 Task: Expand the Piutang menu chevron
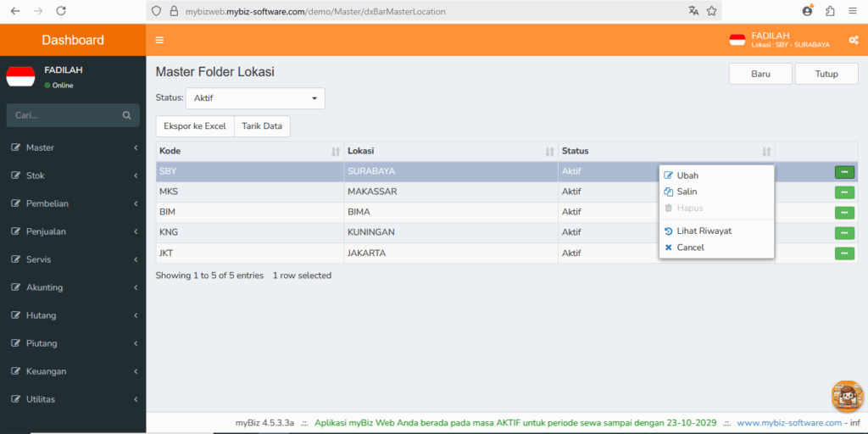click(x=136, y=343)
